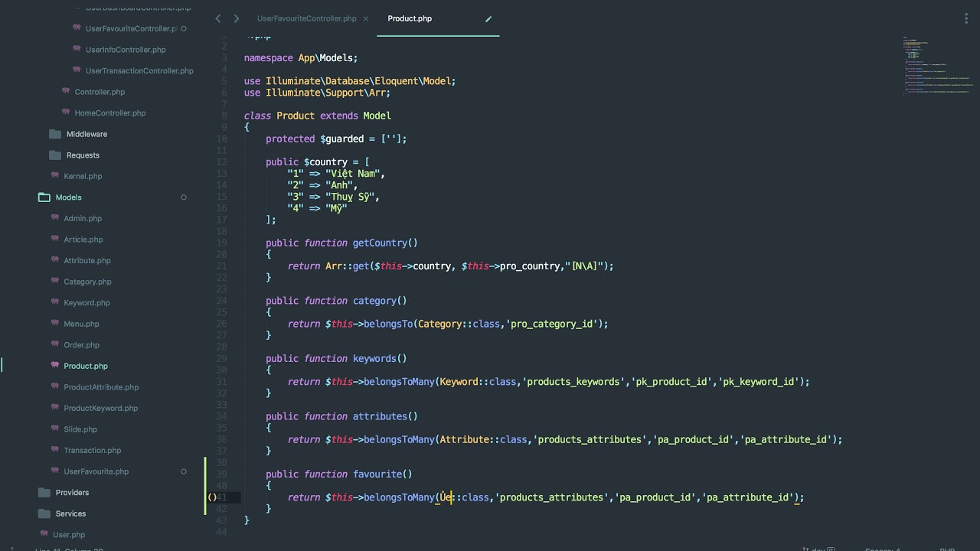Click the 'favourite' function name

[377, 474]
